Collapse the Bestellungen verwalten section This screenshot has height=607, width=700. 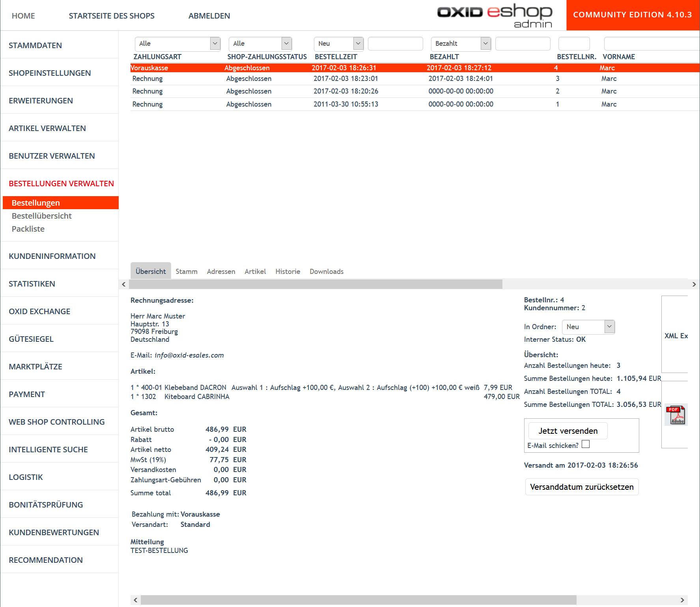pyautogui.click(x=61, y=184)
